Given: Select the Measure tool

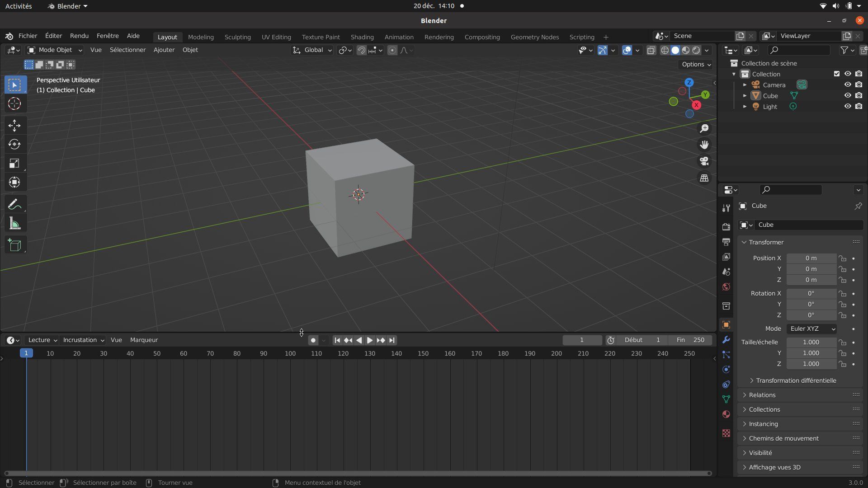Looking at the screenshot, I should (x=14, y=224).
